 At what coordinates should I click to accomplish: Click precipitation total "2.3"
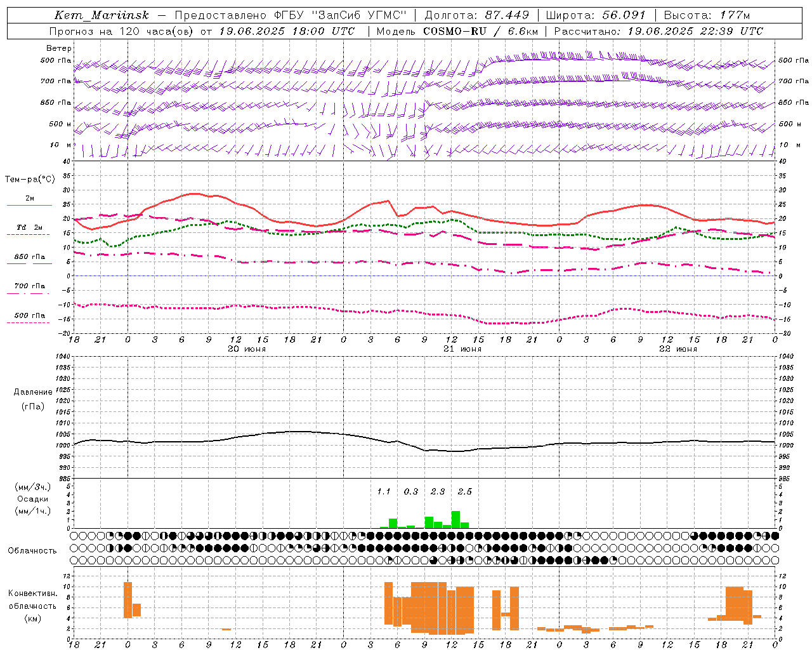click(x=438, y=492)
